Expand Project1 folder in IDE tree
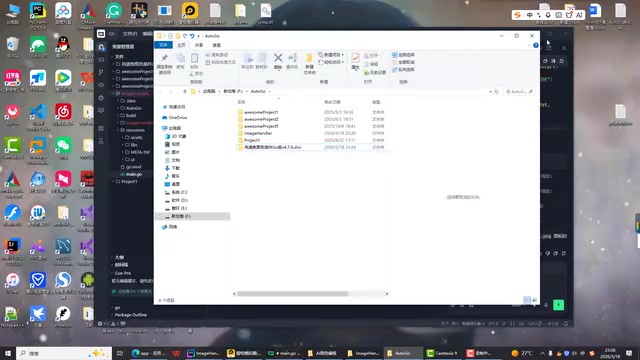 113,182
